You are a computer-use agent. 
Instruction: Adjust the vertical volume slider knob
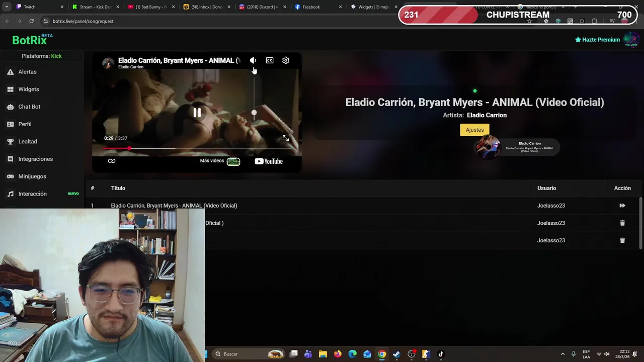254,113
